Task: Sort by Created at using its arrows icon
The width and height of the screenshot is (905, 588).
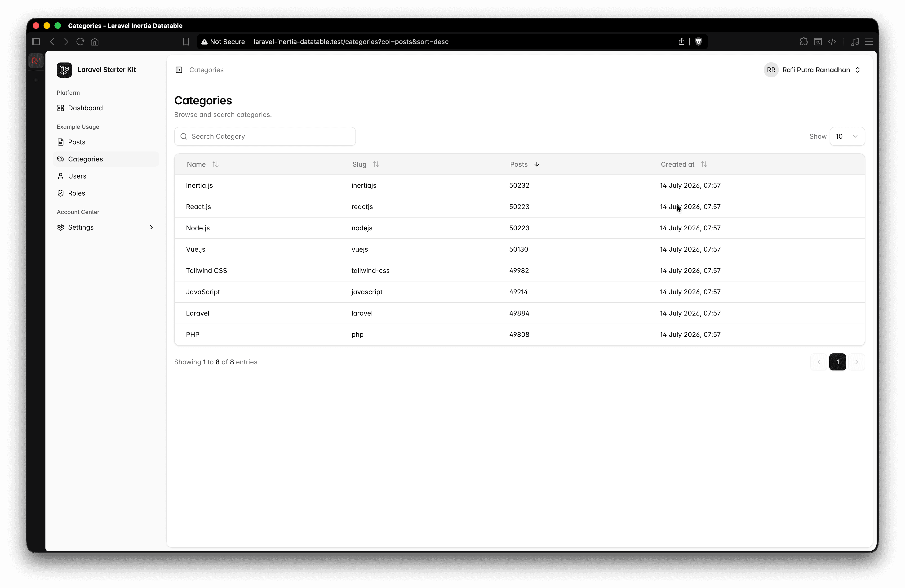Action: point(704,164)
